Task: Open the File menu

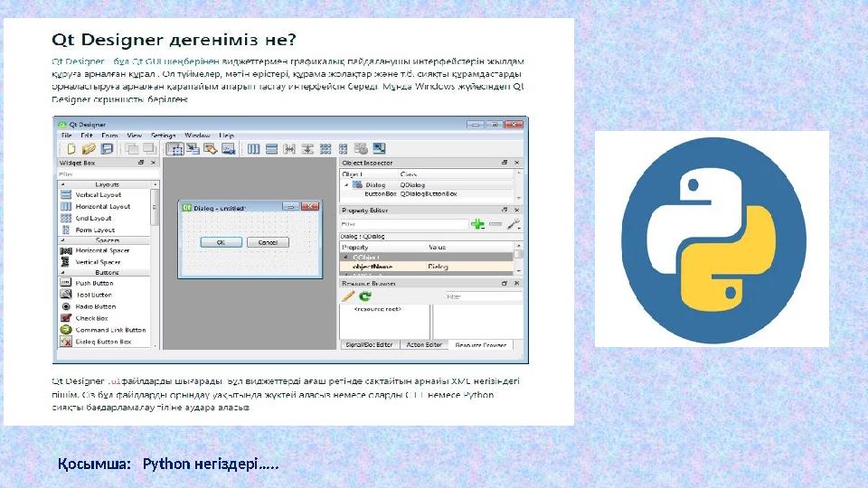Action: pos(66,135)
